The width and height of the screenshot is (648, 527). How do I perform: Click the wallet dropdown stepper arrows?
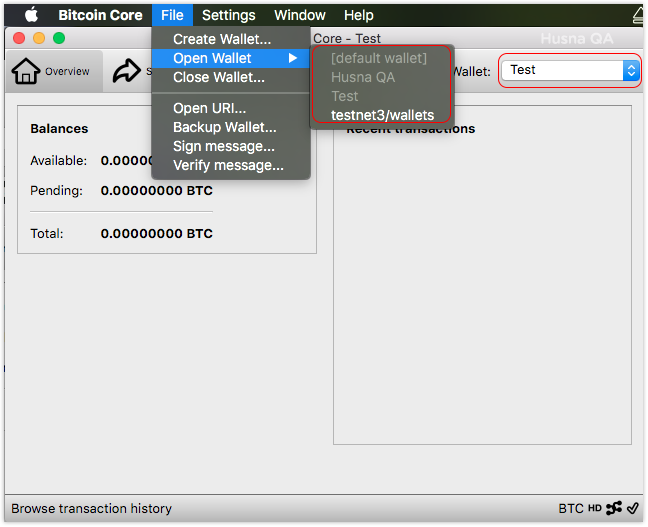pyautogui.click(x=631, y=70)
